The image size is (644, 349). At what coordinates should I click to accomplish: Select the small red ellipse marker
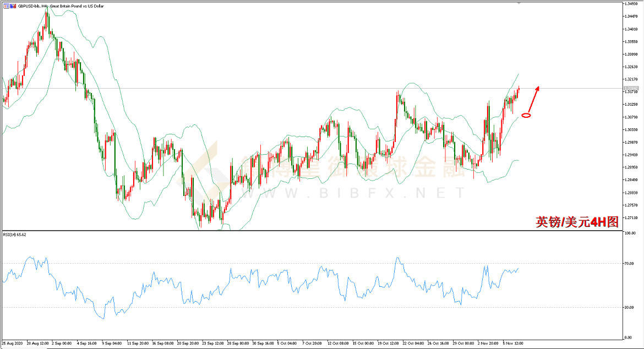526,115
